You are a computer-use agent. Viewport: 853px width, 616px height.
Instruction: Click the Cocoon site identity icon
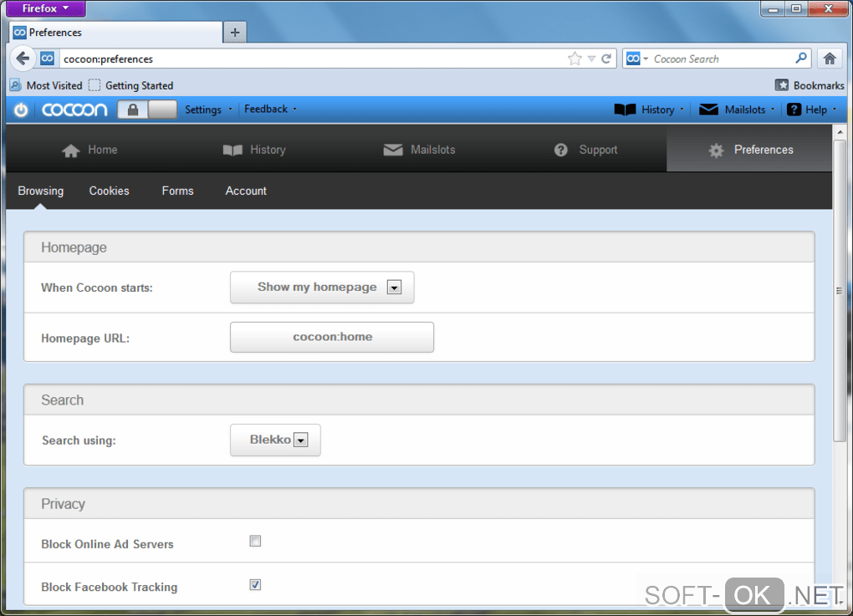48,59
